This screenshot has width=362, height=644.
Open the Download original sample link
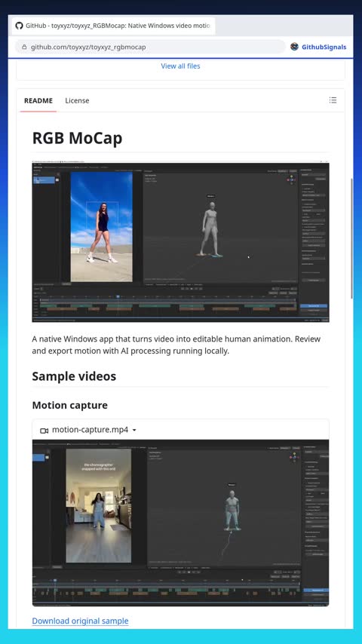[x=80, y=621]
